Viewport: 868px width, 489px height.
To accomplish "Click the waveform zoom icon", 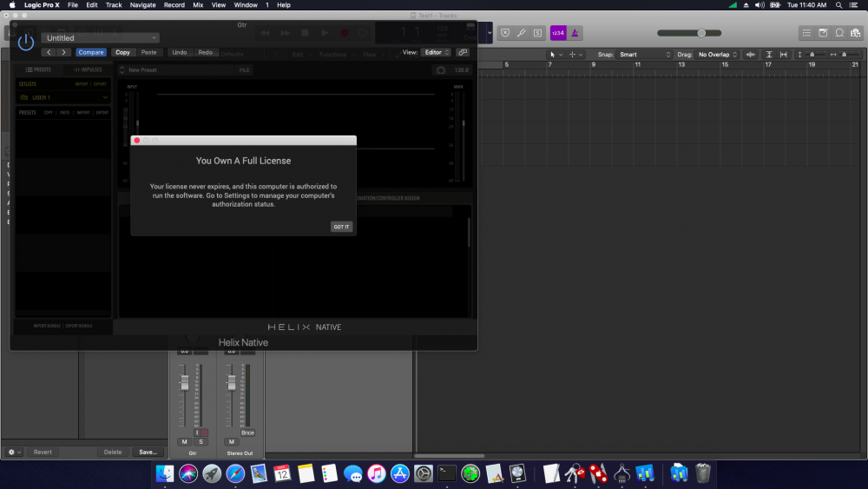I will pos(750,54).
